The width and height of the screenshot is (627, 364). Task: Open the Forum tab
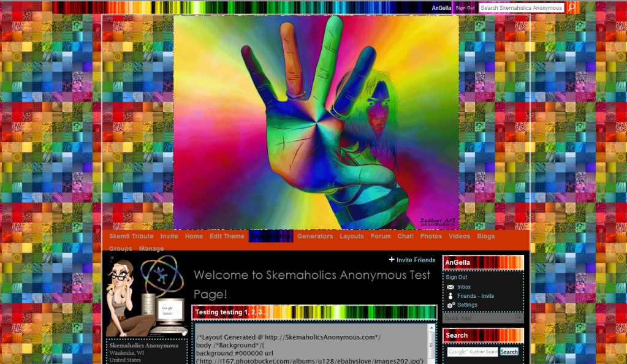pyautogui.click(x=380, y=237)
